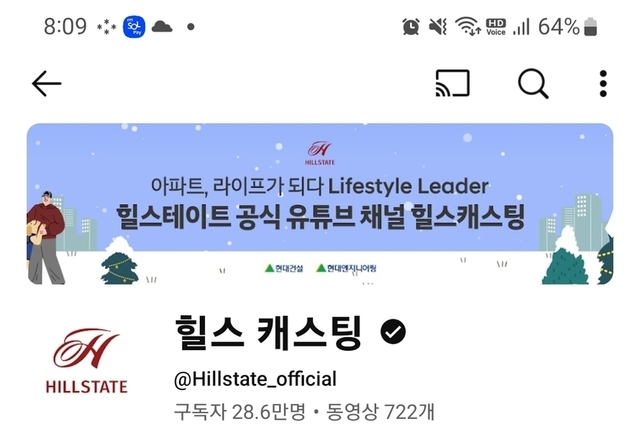The width and height of the screenshot is (640, 440).
Task: Tap the Wi-Fi status icon
Action: tap(468, 27)
